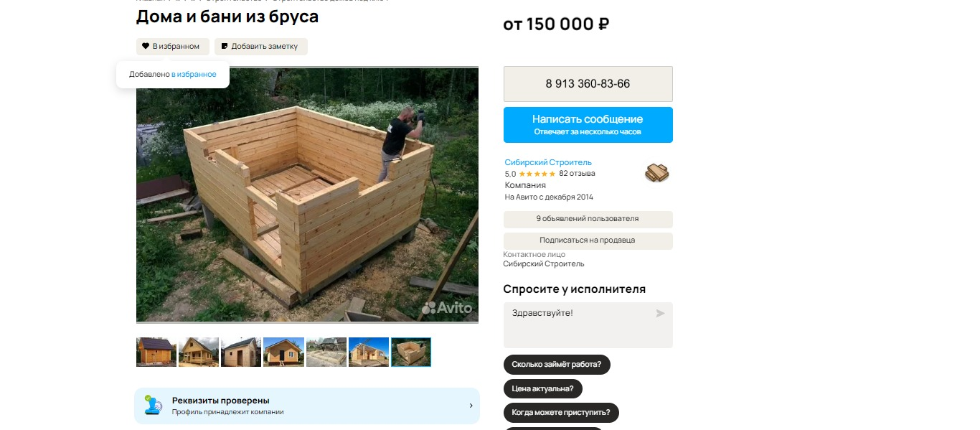Expand Реквизиты проверены with the chevron arrow
Screen dimensions: 980x430
click(471, 406)
